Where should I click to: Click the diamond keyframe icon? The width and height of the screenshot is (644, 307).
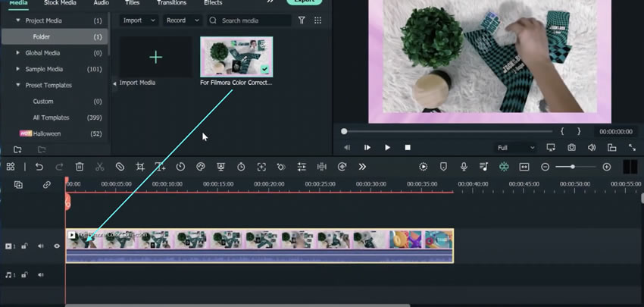[x=281, y=167]
